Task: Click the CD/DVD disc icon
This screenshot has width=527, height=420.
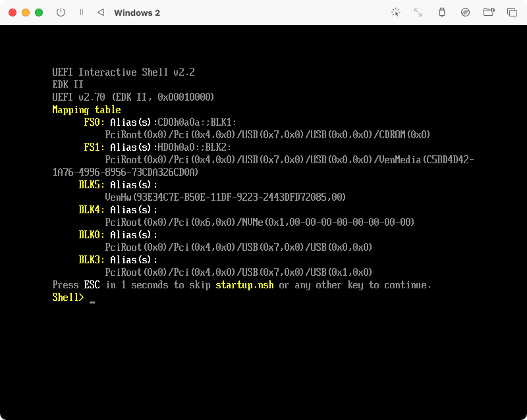Action: 464,12
